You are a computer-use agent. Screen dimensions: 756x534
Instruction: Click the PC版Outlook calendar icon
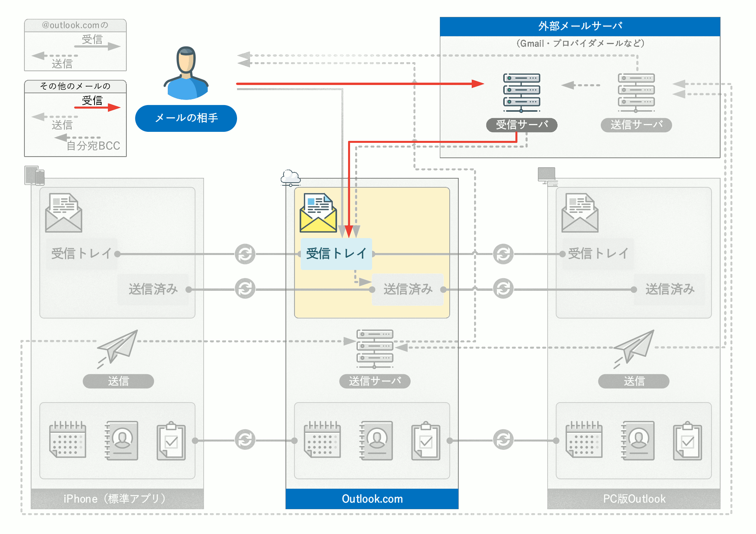coord(584,440)
